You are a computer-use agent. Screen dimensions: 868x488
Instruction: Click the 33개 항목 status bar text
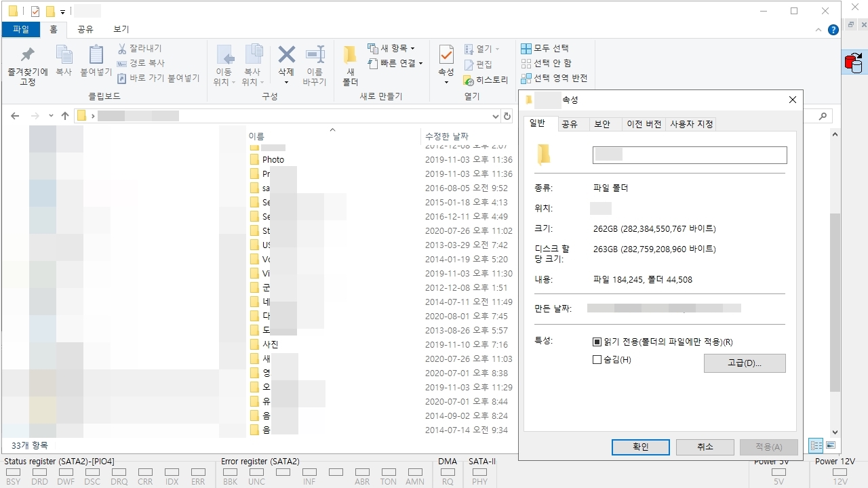pyautogui.click(x=30, y=445)
